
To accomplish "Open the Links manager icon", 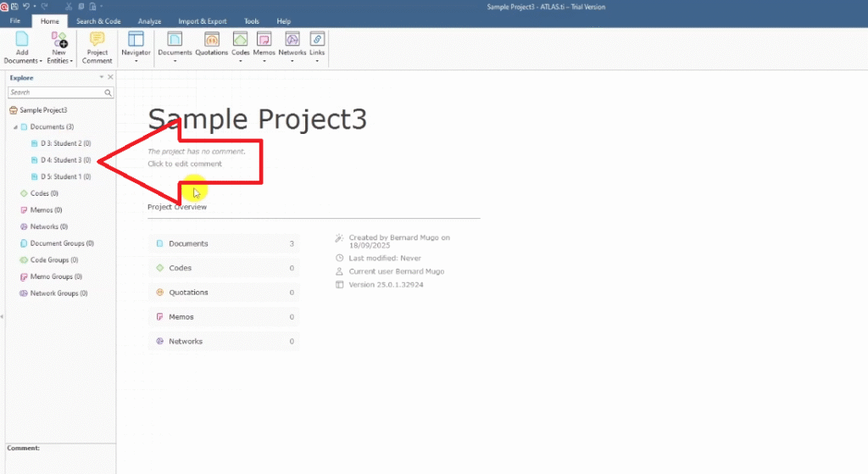I will coord(317,39).
